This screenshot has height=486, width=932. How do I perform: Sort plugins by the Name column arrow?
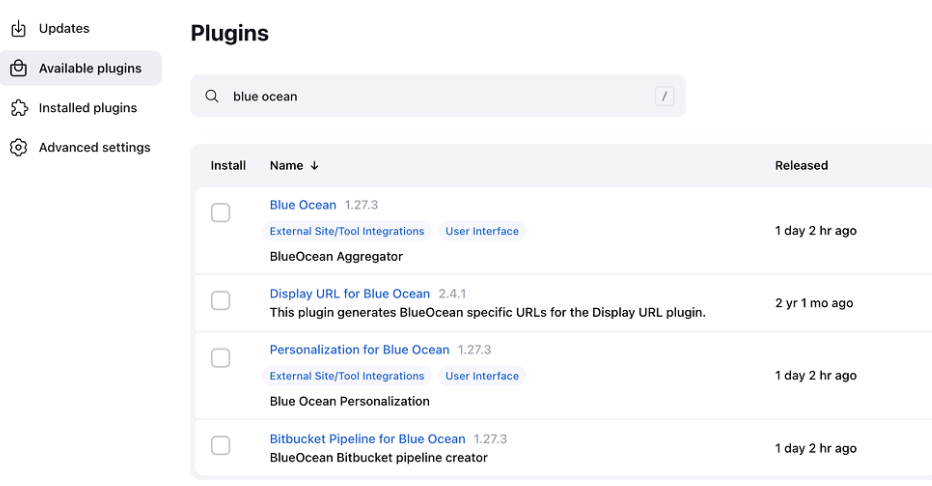315,166
